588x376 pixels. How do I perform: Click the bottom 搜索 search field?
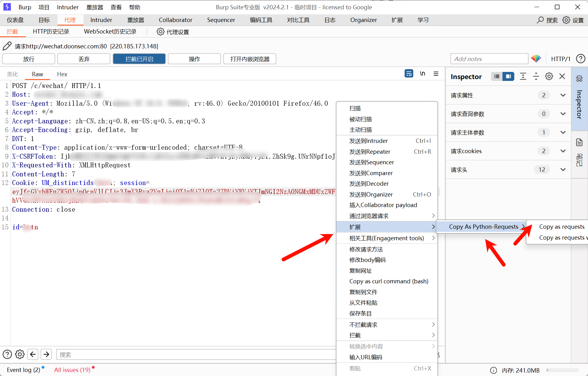click(196, 355)
